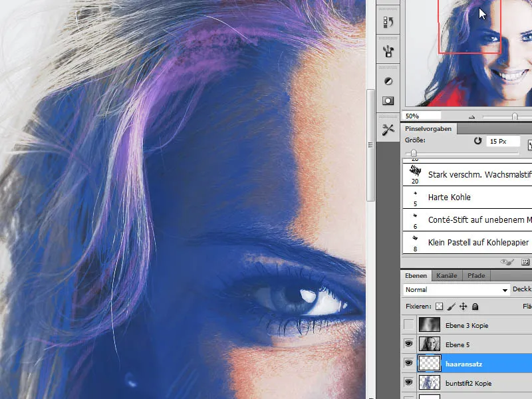The width and height of the screenshot is (532, 399).
Task: Switch to the Pfade tab
Action: [x=476, y=275]
